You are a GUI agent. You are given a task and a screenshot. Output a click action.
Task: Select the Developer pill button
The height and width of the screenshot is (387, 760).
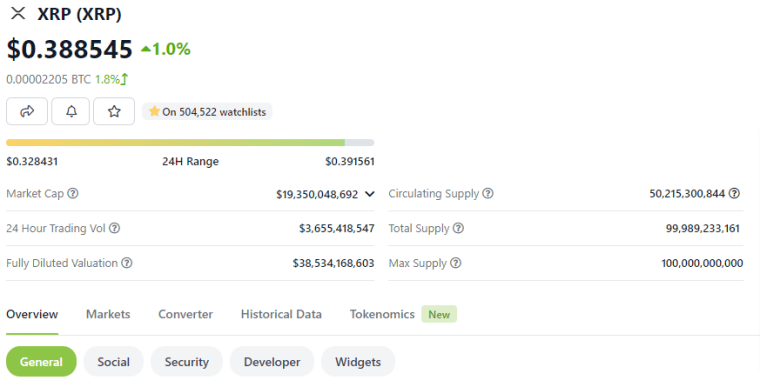[272, 362]
